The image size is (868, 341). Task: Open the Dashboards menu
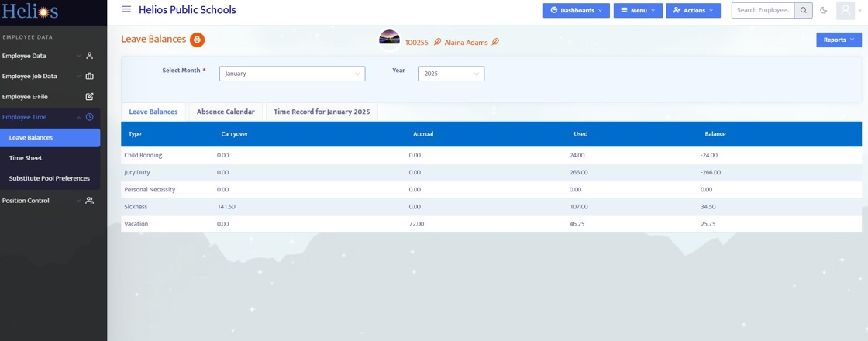tap(577, 11)
